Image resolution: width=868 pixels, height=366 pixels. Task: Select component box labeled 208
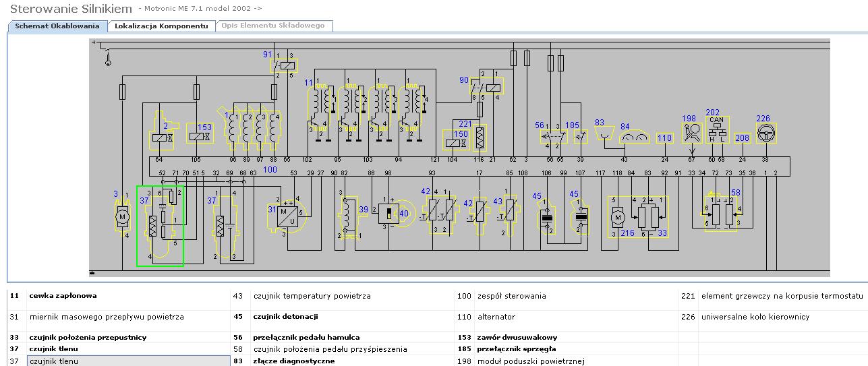[742, 138]
